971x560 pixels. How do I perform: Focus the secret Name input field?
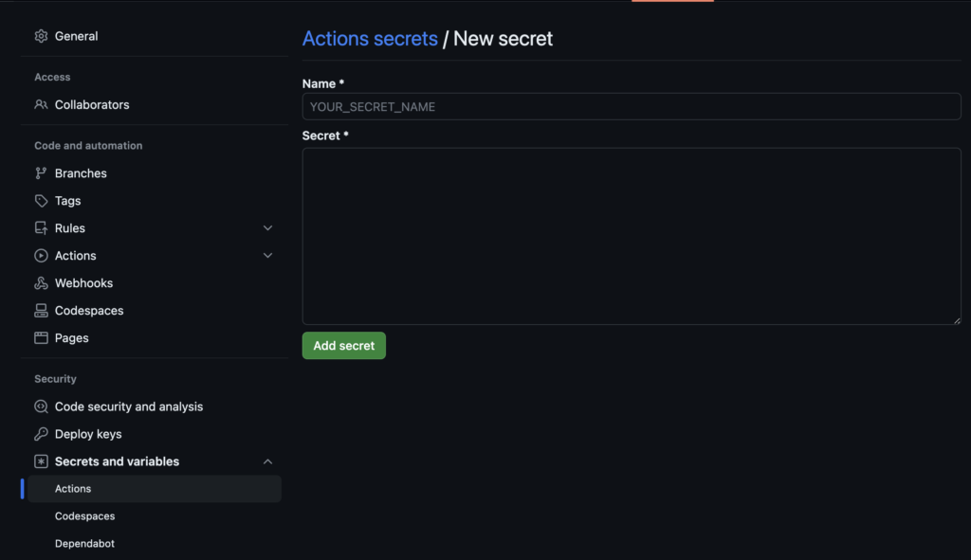click(x=631, y=107)
